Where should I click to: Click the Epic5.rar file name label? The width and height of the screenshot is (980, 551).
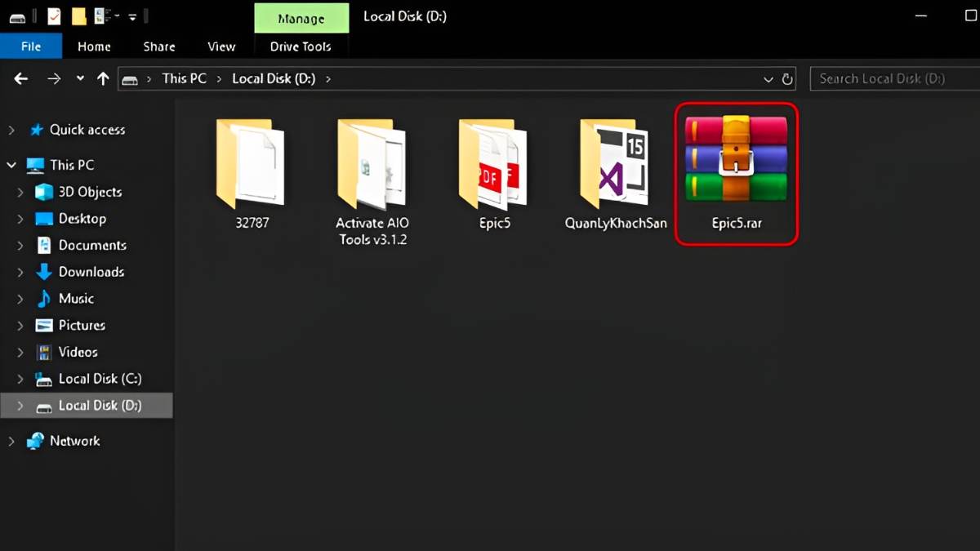[737, 223]
